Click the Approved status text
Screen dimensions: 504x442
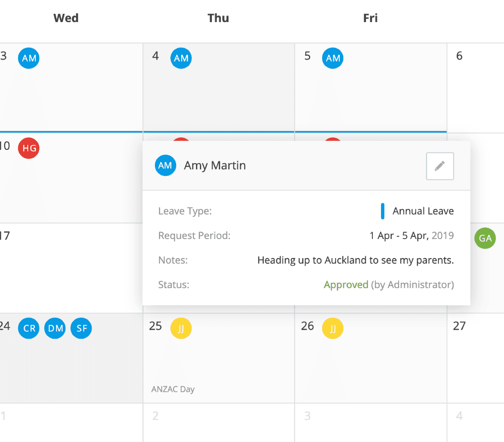tap(346, 285)
